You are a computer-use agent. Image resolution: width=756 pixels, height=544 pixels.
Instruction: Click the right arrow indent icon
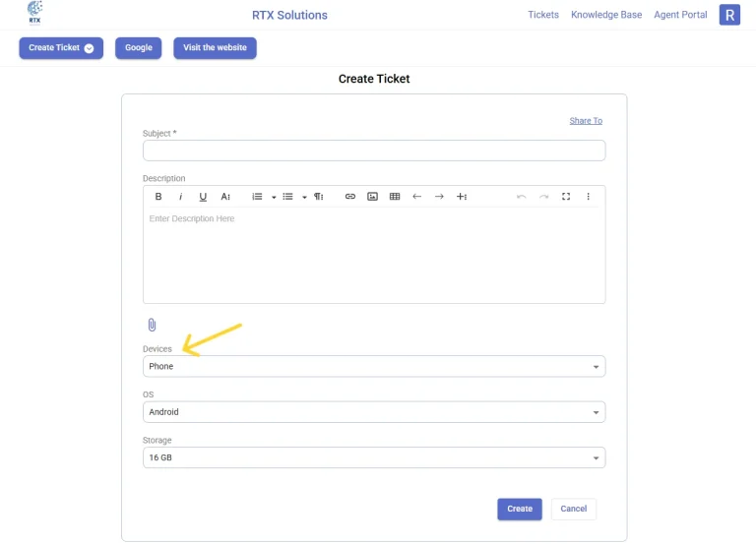click(439, 197)
